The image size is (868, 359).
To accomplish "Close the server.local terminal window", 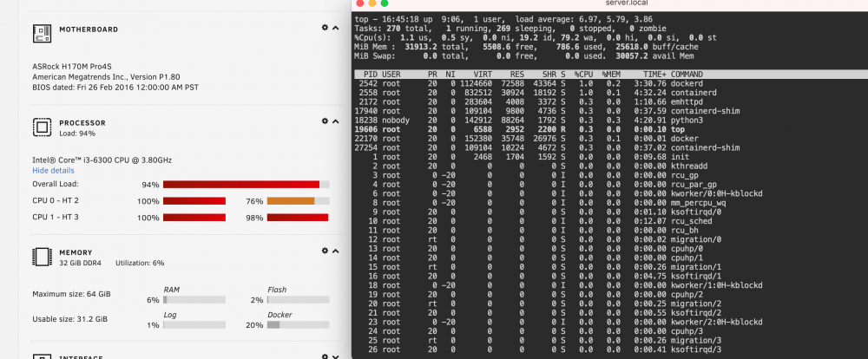I will (x=360, y=3).
